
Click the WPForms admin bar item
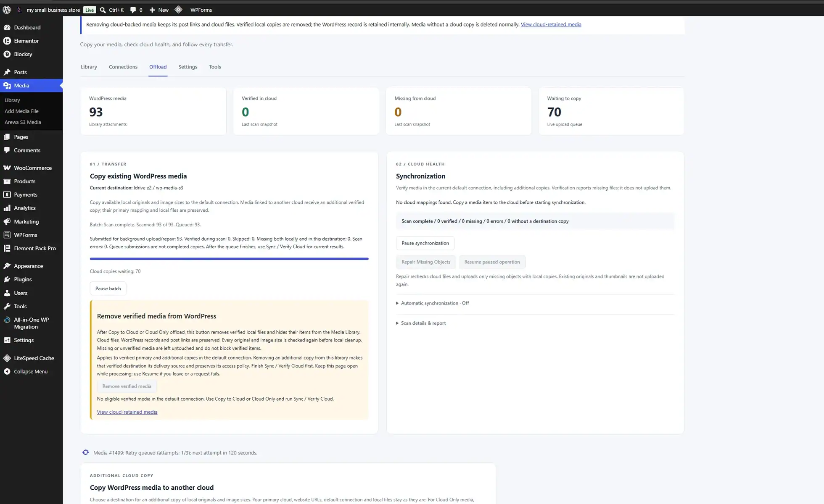pyautogui.click(x=201, y=10)
